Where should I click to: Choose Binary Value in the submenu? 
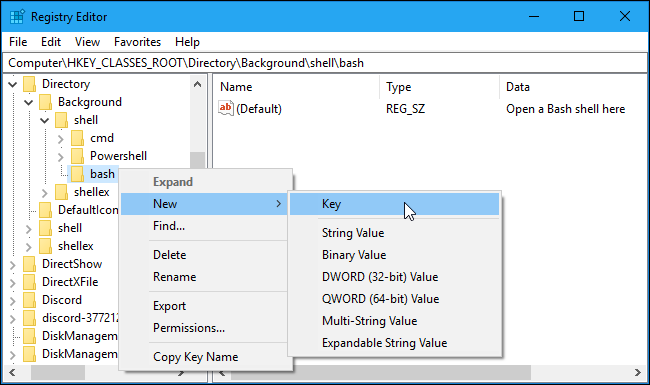click(394, 255)
